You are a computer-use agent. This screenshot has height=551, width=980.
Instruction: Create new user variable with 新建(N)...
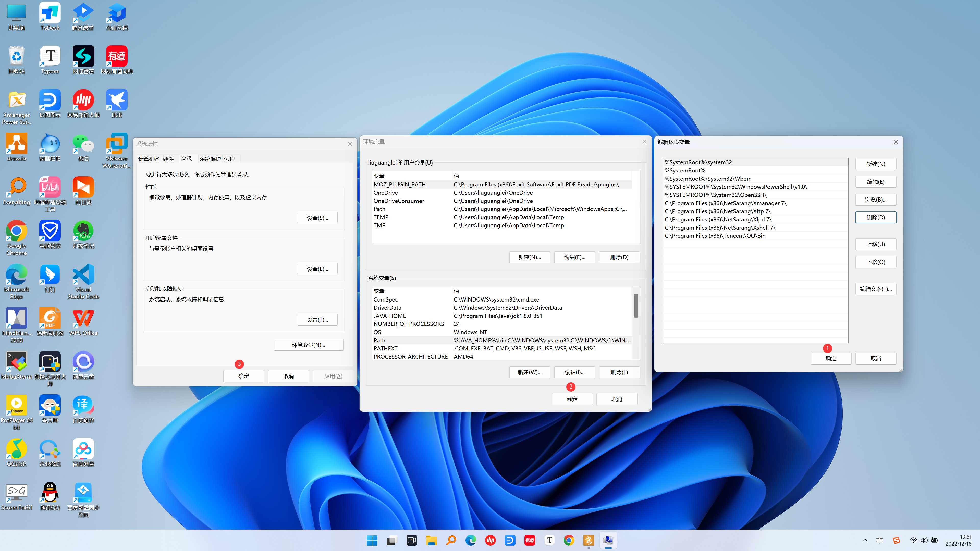tap(530, 257)
